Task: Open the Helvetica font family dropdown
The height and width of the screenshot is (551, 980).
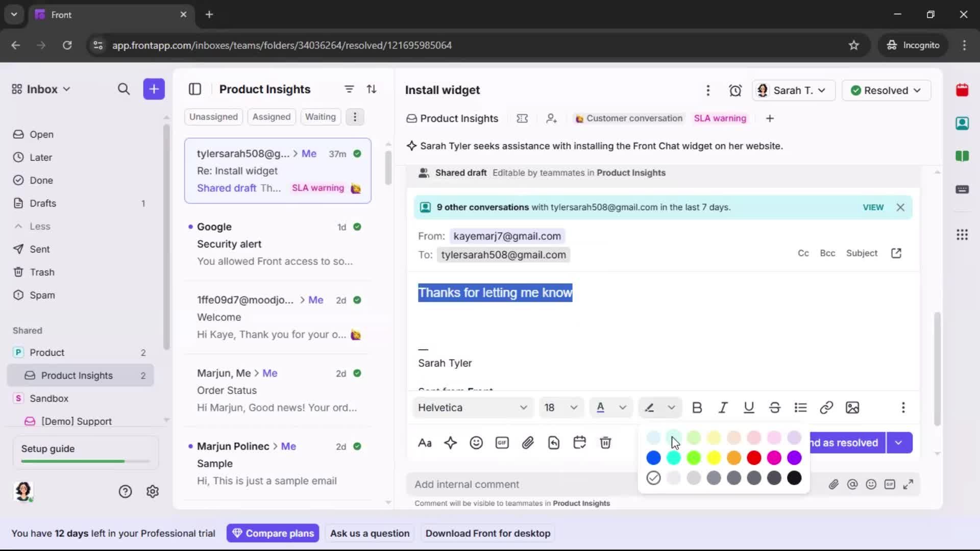Action: pos(472,408)
